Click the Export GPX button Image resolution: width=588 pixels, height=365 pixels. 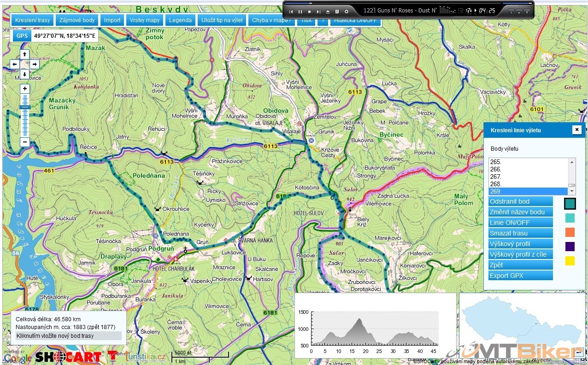(x=520, y=276)
